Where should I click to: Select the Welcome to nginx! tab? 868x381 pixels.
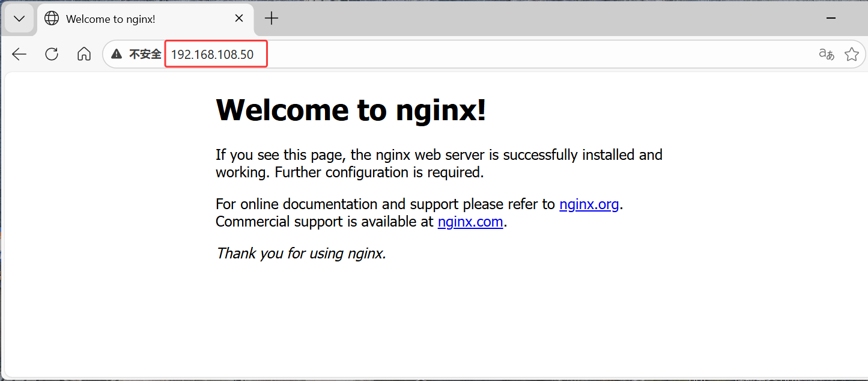(x=145, y=19)
